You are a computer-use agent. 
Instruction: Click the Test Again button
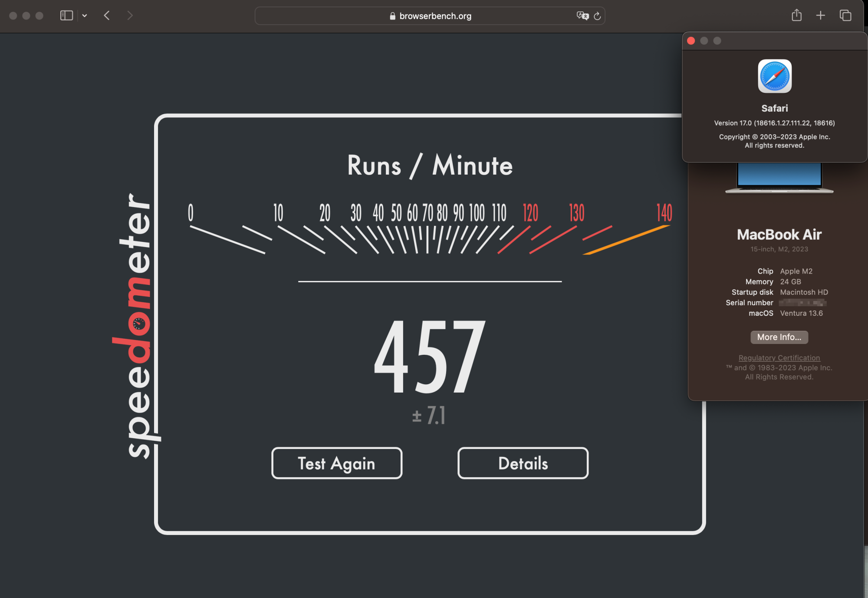tap(336, 463)
